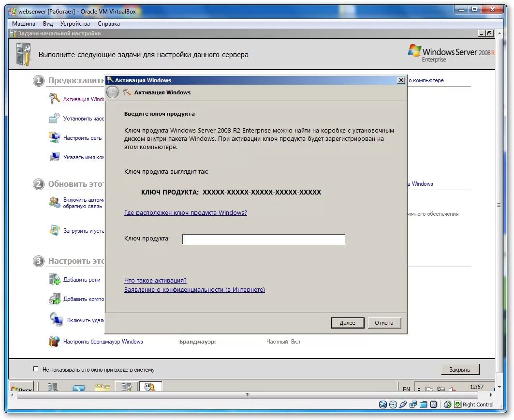Click the automatic updating users icon
The width and height of the screenshot is (514, 420).
pos(55,202)
